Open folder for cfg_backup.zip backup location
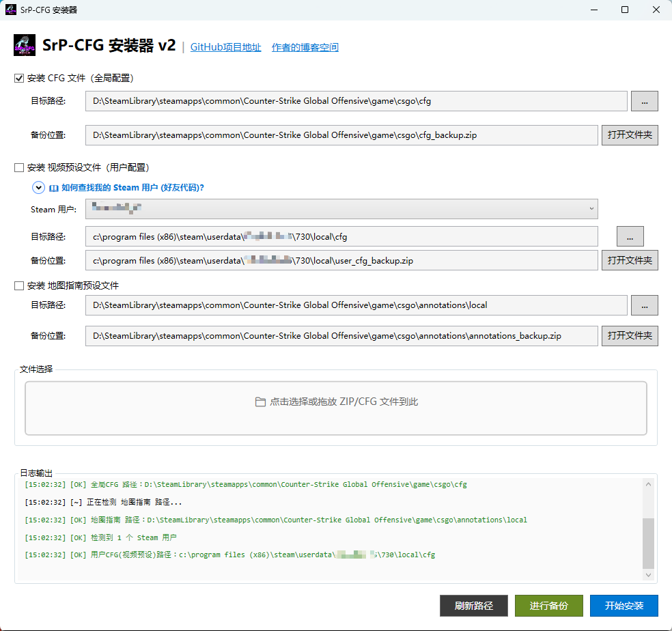Viewport: 672px width, 631px height. [630, 135]
